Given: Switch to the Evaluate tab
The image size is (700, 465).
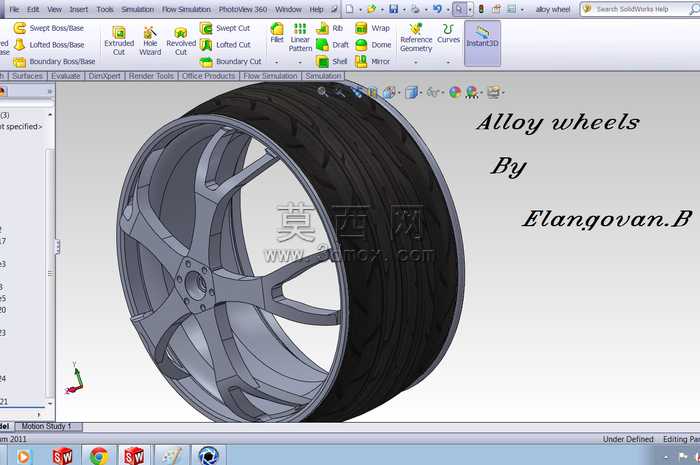Looking at the screenshot, I should 66,76.
